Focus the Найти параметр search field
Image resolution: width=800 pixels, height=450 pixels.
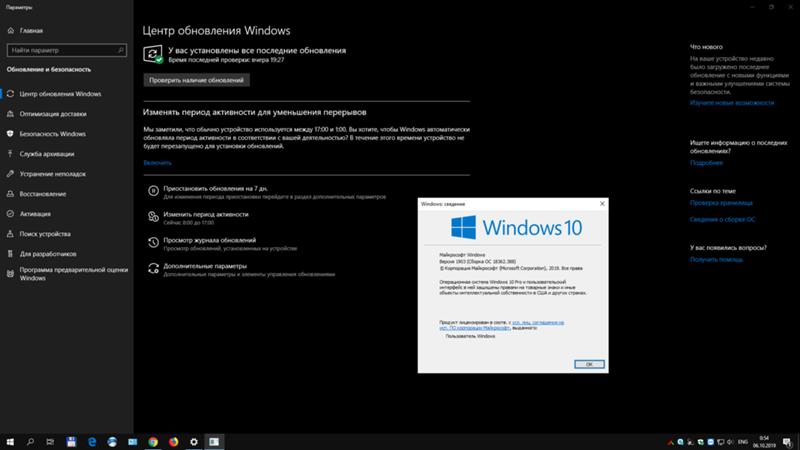66,50
